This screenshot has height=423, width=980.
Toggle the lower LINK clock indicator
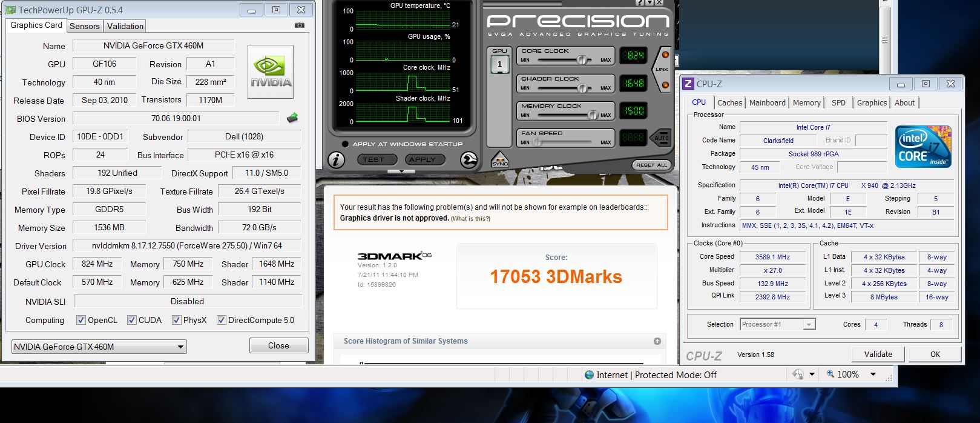pos(665,84)
